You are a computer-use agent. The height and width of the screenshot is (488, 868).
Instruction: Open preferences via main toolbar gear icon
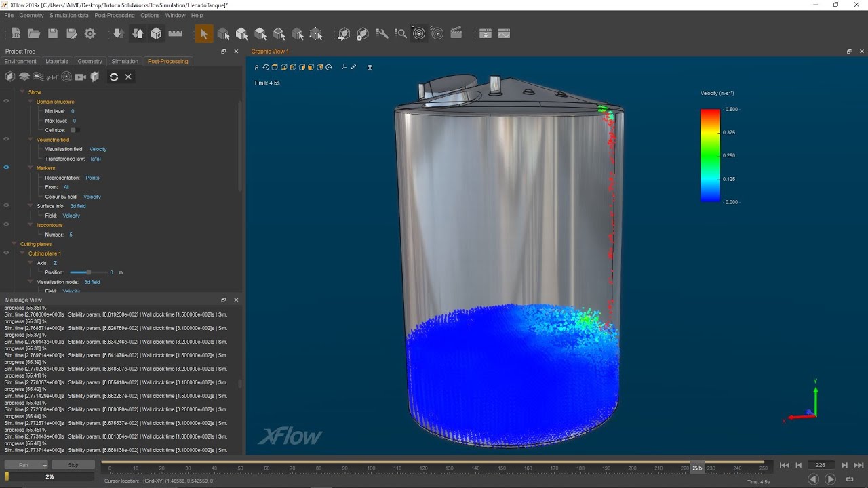90,33
